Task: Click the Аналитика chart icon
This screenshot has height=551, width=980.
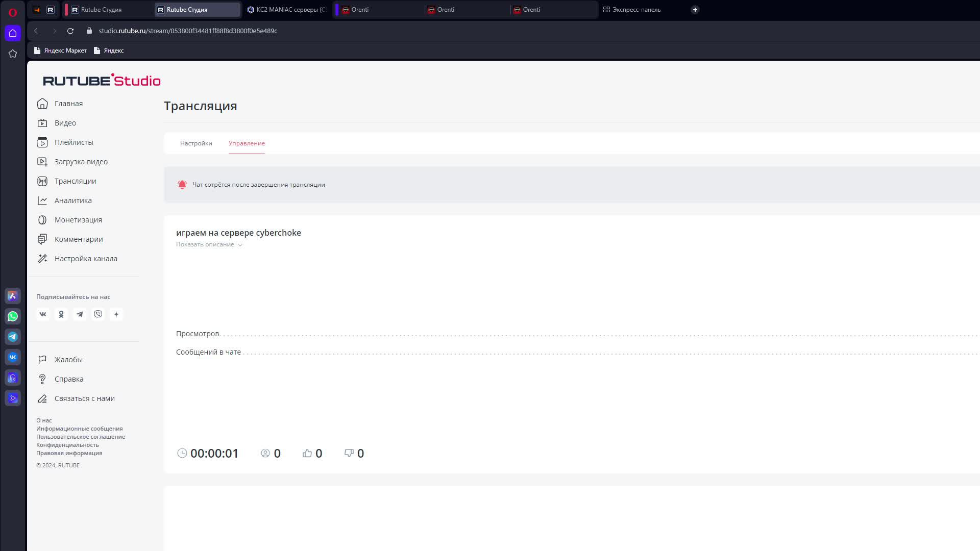Action: coord(42,201)
